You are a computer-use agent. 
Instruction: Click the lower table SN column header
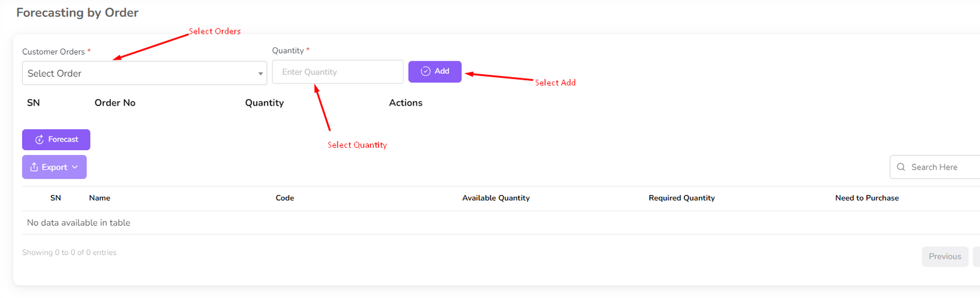coord(55,198)
